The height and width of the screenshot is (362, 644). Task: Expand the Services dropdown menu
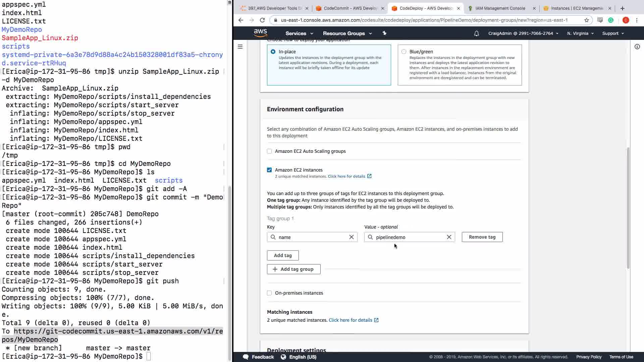coord(299,34)
